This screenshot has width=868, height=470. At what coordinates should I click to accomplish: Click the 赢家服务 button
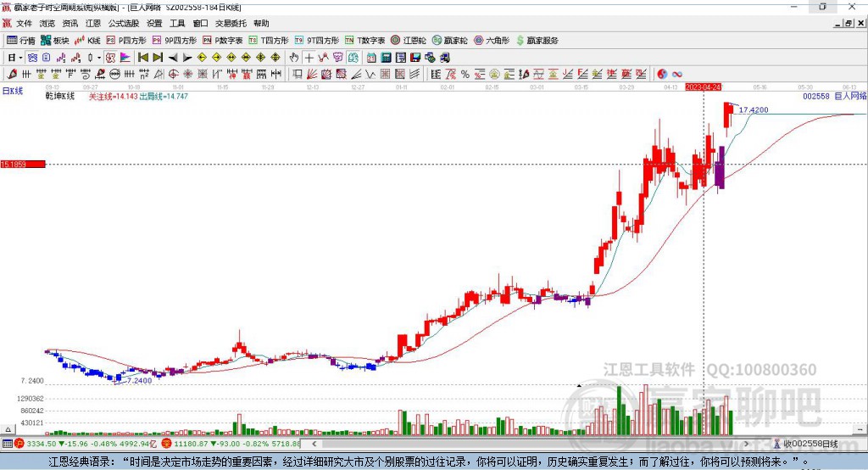537,41
